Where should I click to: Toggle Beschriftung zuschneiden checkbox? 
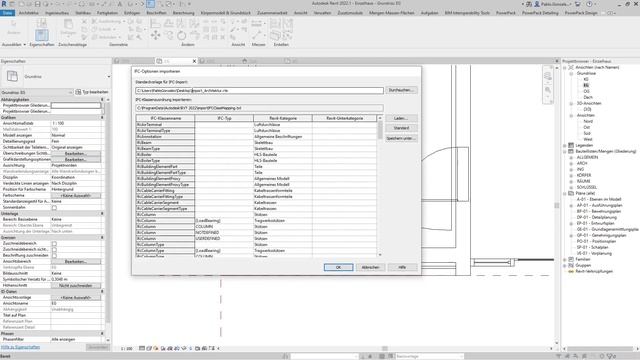pyautogui.click(x=54, y=256)
